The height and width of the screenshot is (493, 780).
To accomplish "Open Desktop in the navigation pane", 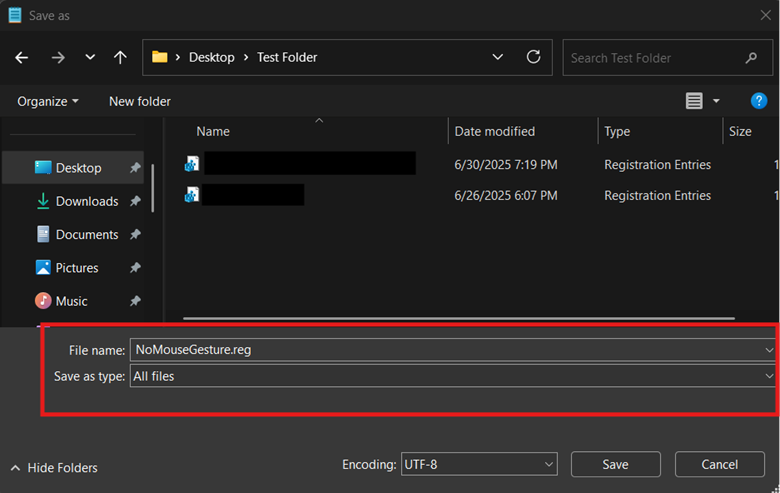I will coord(73,168).
